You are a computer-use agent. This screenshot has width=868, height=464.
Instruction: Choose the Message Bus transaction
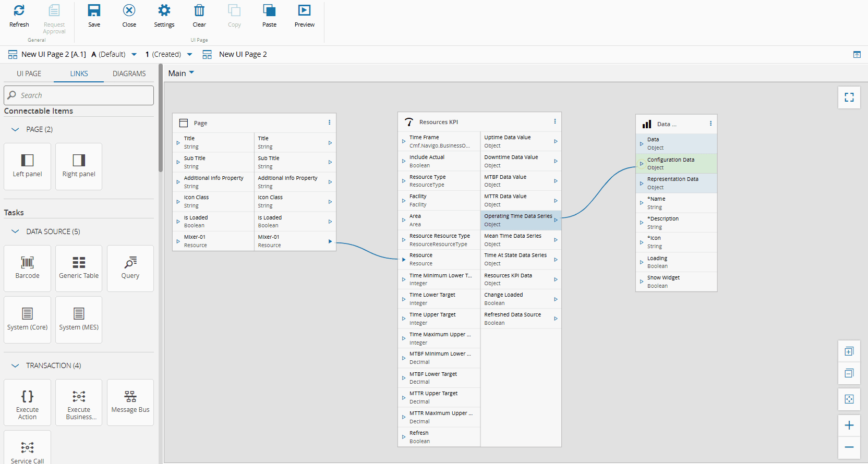130,402
